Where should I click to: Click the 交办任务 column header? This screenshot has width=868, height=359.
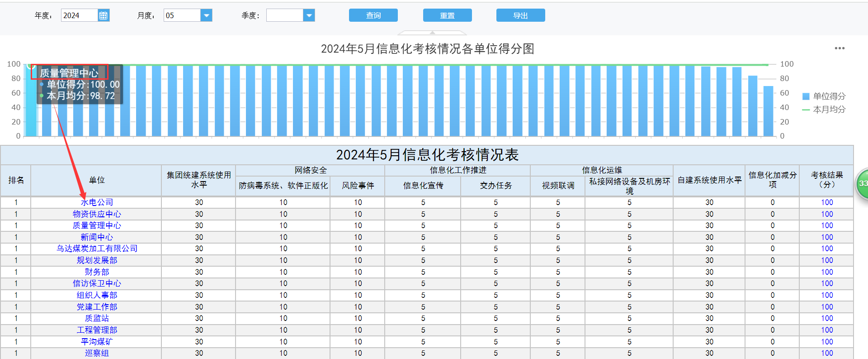[x=495, y=186]
